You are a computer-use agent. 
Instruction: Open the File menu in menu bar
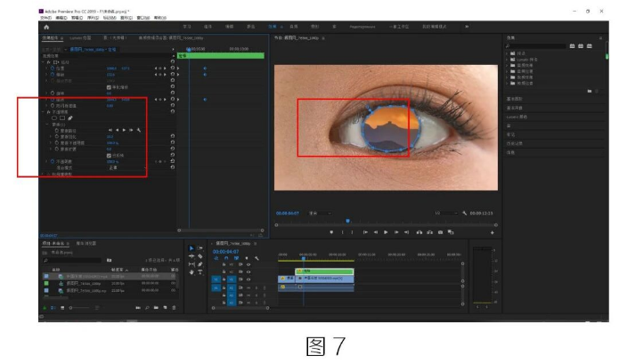click(45, 17)
